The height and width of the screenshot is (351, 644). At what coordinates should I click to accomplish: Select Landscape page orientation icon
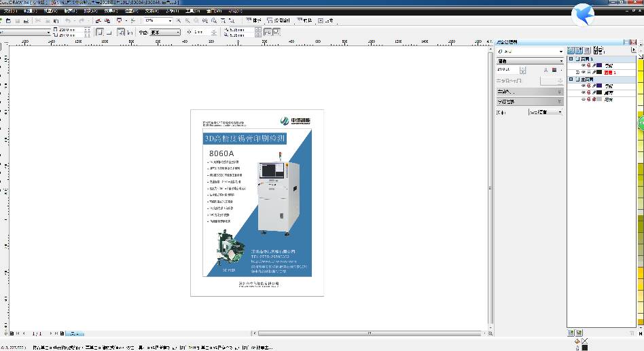tap(109, 32)
